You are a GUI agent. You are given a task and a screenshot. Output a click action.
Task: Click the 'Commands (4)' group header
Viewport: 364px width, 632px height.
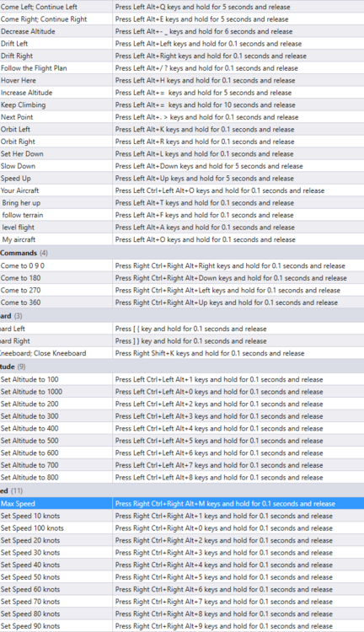click(182, 253)
